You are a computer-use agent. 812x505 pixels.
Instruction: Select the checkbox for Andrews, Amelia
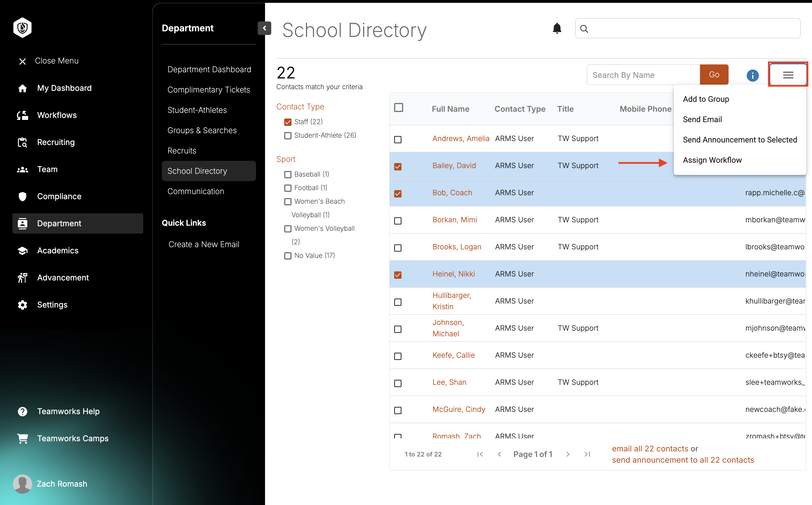pyautogui.click(x=398, y=139)
